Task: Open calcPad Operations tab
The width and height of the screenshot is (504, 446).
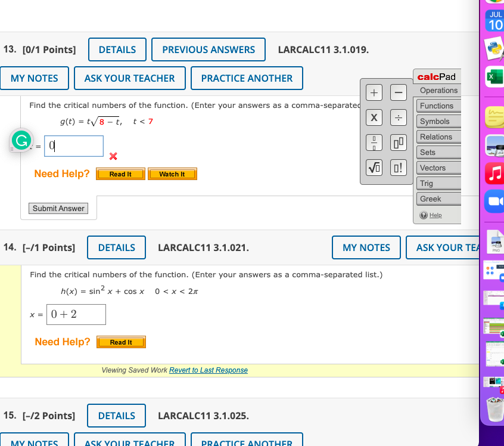Action: point(438,91)
